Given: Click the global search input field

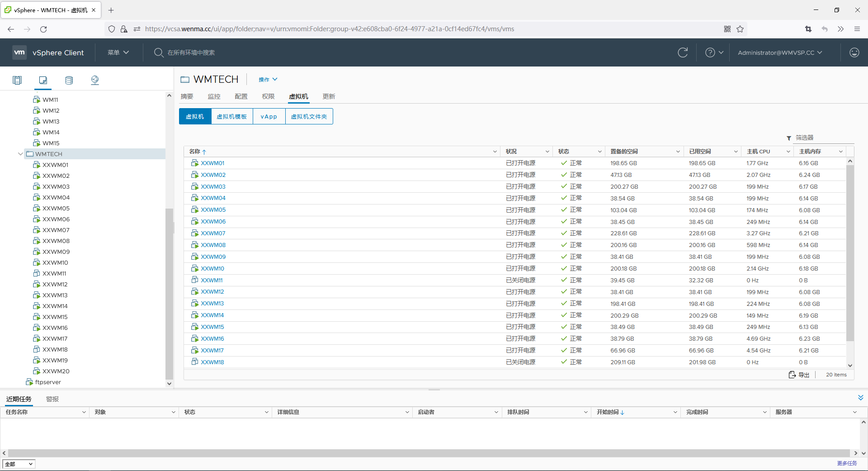Looking at the screenshot, I should (x=191, y=52).
